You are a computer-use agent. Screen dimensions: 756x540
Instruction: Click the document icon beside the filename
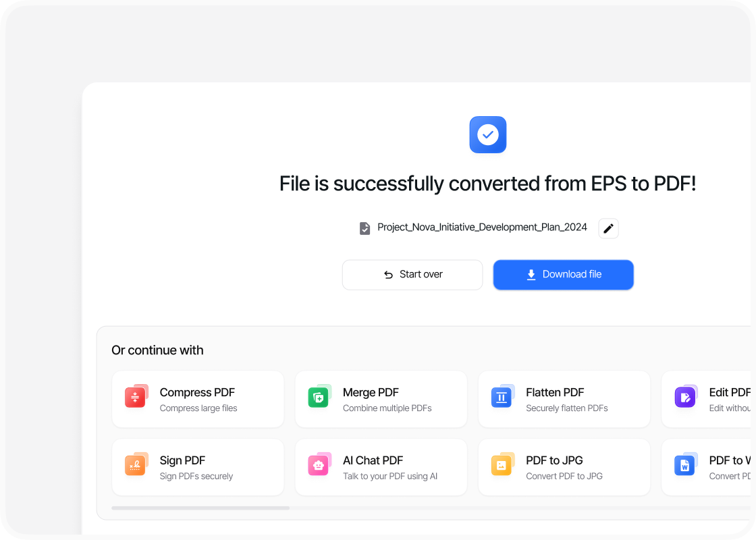pyautogui.click(x=364, y=228)
